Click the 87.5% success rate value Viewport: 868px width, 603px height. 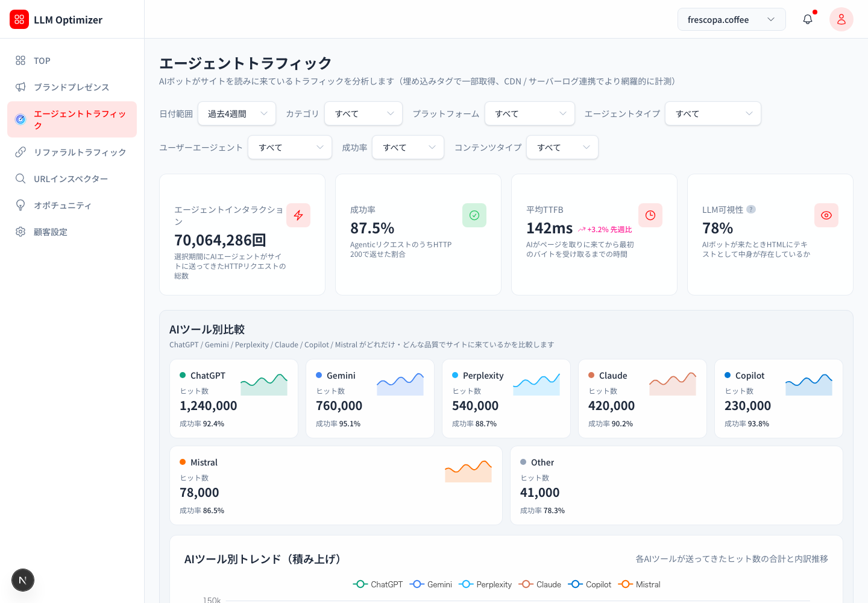pos(372,228)
